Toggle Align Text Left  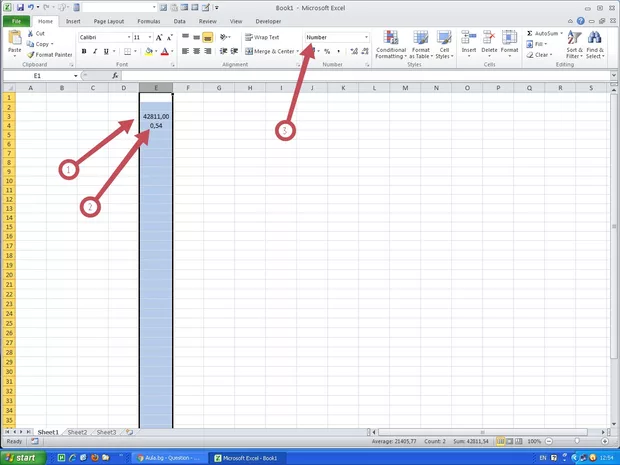point(185,51)
